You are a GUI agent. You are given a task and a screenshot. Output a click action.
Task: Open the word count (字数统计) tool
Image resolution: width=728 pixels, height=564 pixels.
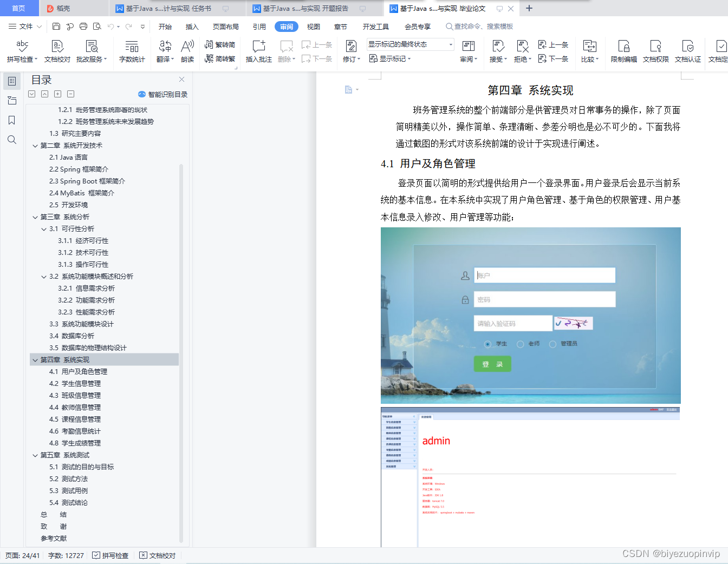132,51
